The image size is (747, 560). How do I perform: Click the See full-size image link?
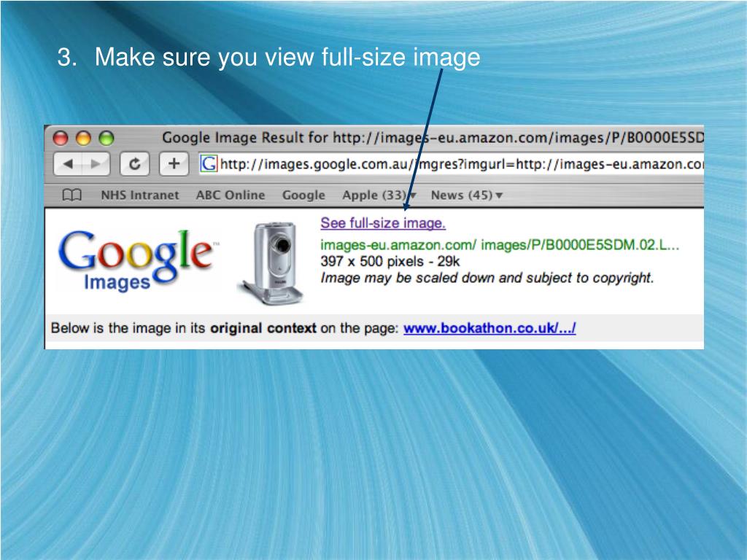click(x=383, y=223)
